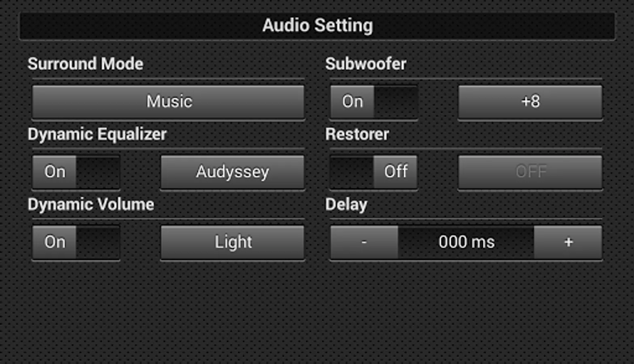Select the Surround Mode section label
This screenshot has width=634, height=364.
coord(85,64)
